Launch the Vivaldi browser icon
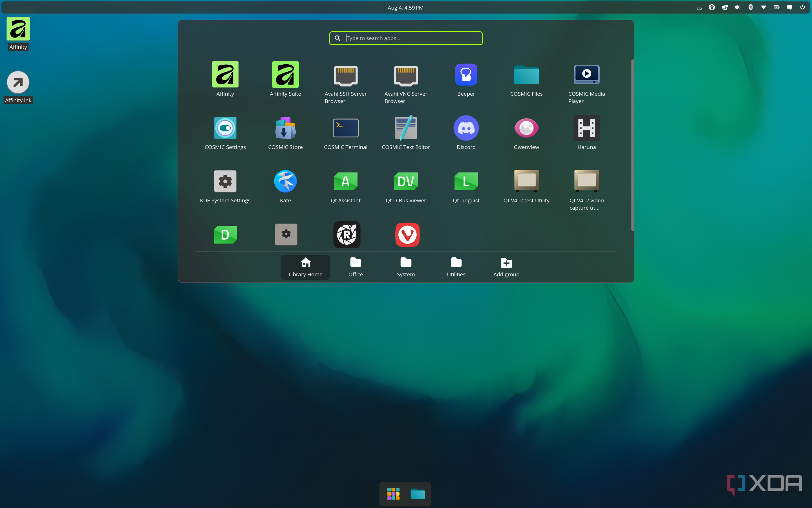Viewport: 812px width, 508px height. [x=407, y=235]
